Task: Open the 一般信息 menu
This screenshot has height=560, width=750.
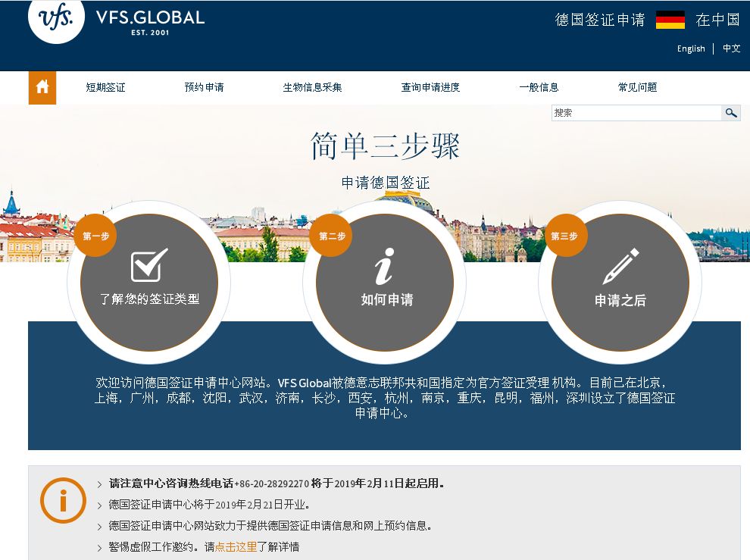Action: 539,87
